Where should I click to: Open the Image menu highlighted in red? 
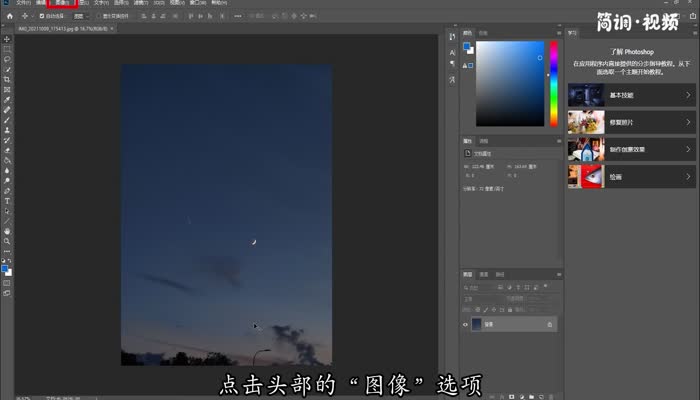[x=60, y=4]
